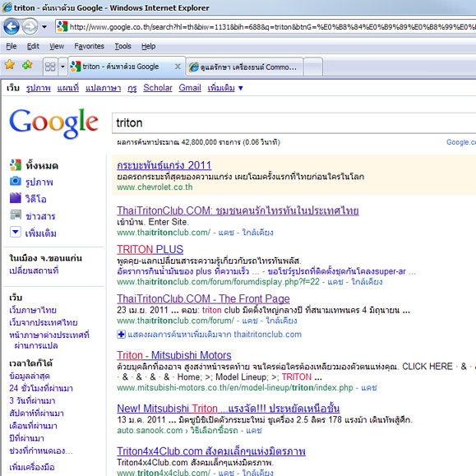Viewport: 476px width, 476px height.
Task: Open the Favorites menu
Action: pos(89,46)
